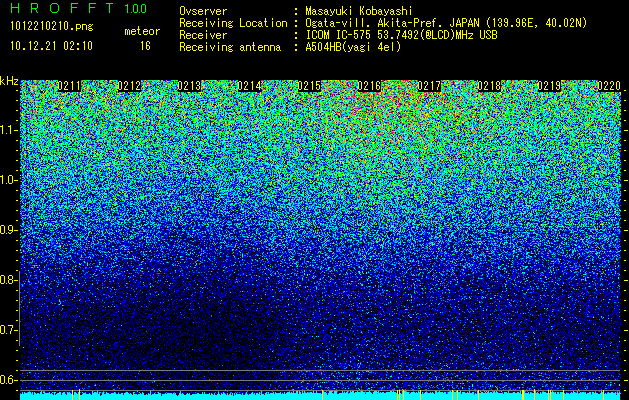Click the 0218 time marker label

tap(489, 86)
